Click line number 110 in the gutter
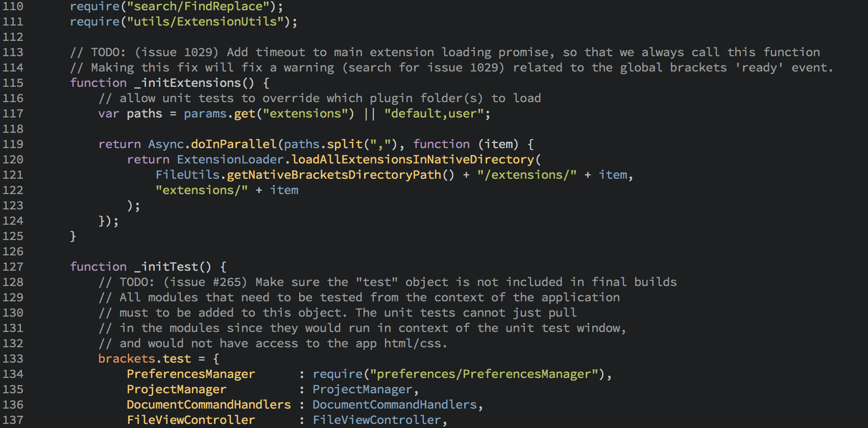The image size is (868, 428). [13, 7]
